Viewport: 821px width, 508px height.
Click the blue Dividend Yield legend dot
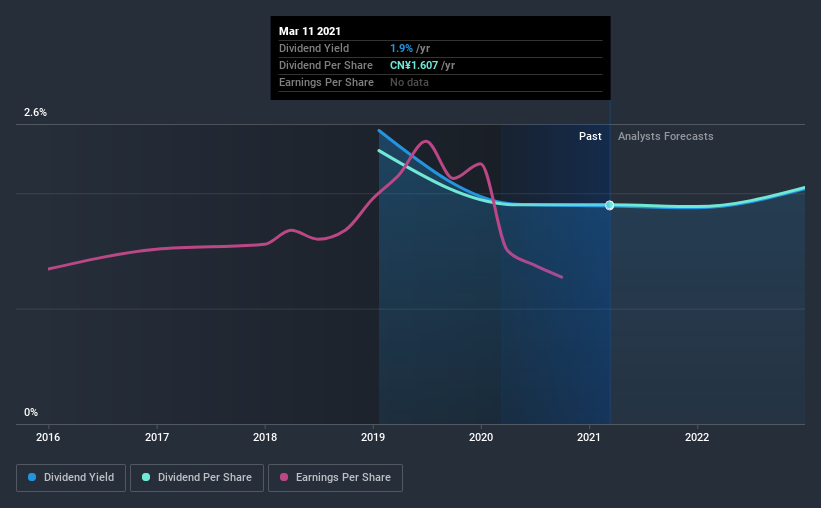(x=32, y=477)
